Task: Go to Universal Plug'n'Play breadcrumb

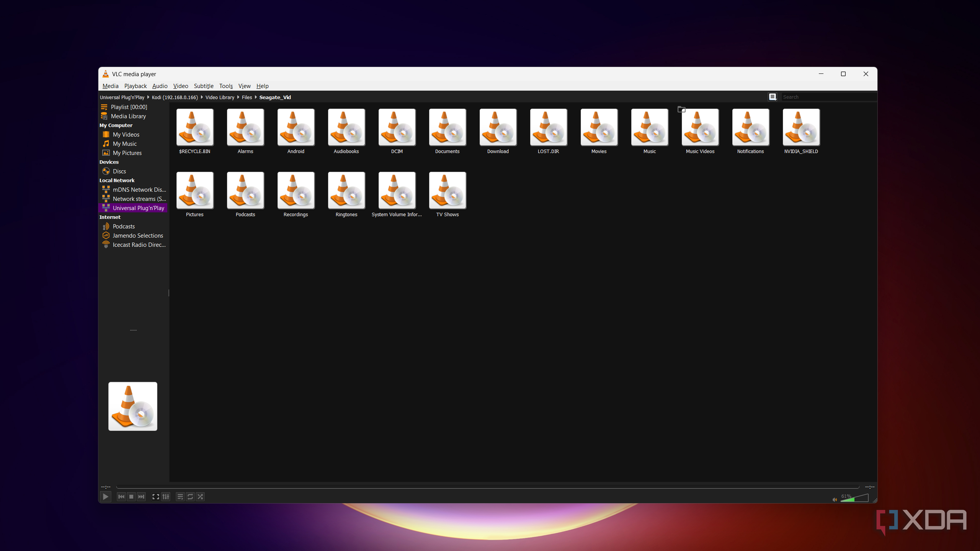Action: point(122,97)
